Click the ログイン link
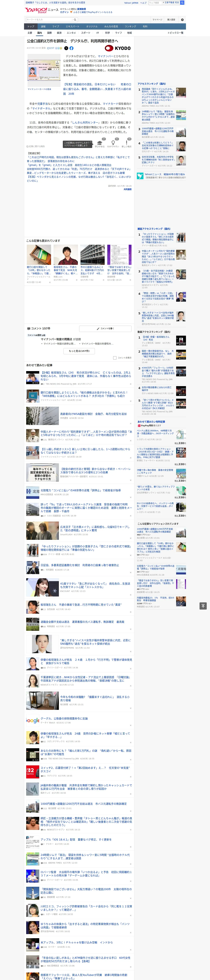This screenshot has height=980, width=210. point(64,12)
